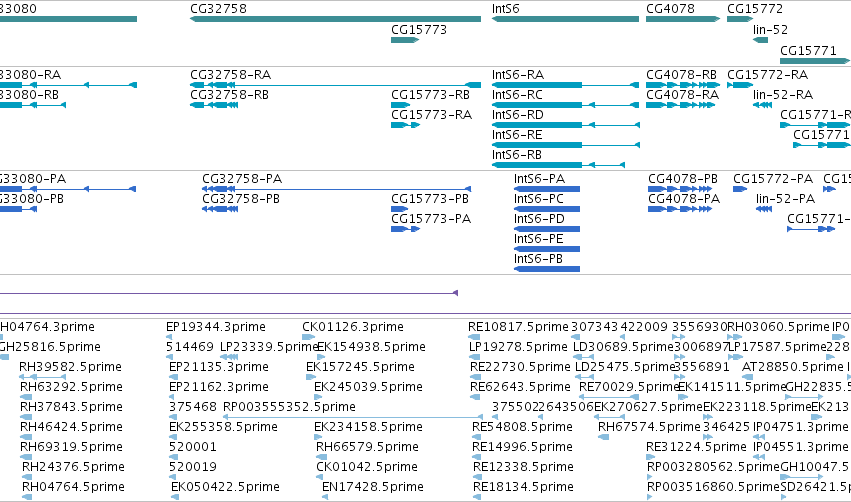This screenshot has width=851, height=502.
Task: Select the CG32758-RB transcript label
Action: click(230, 95)
